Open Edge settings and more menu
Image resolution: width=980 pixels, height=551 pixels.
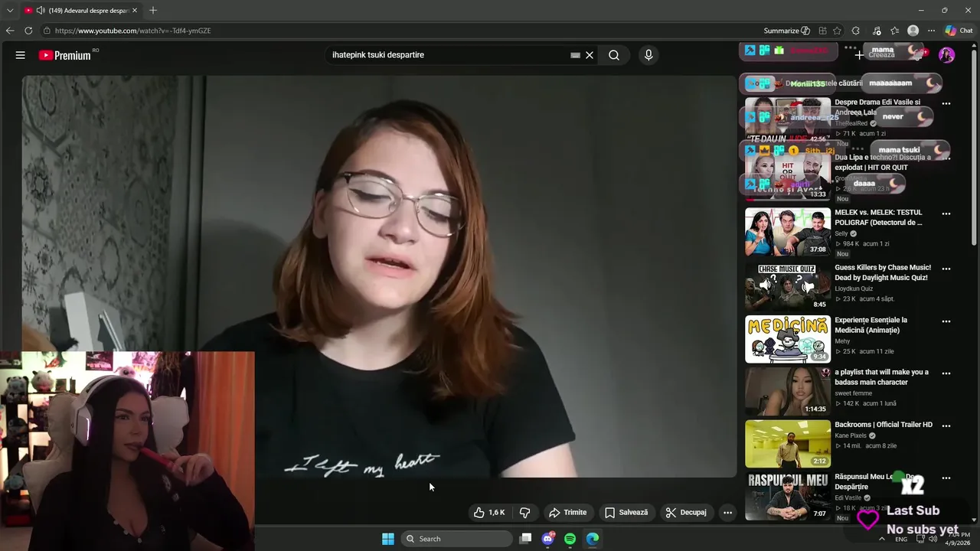click(931, 31)
